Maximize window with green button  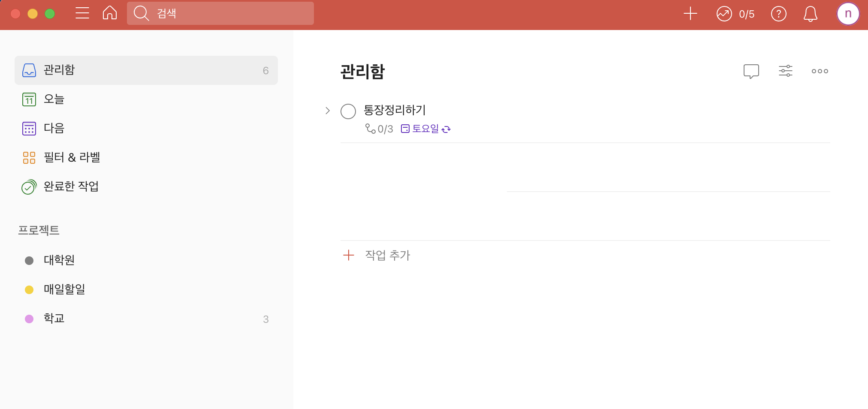point(50,14)
